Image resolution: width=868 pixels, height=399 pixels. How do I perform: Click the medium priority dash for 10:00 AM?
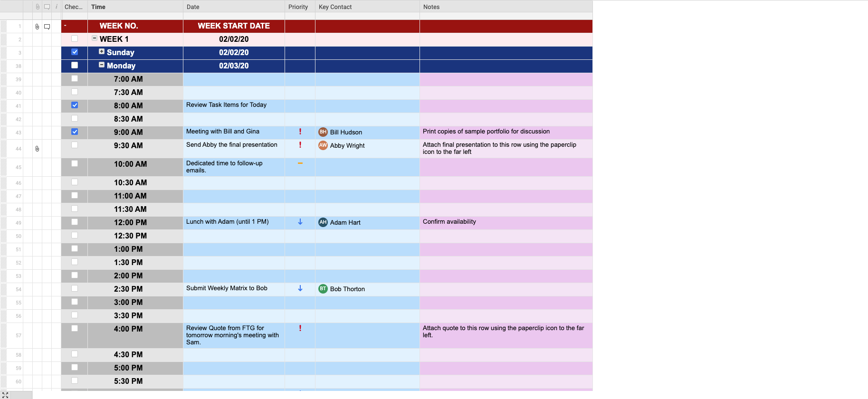pos(300,163)
